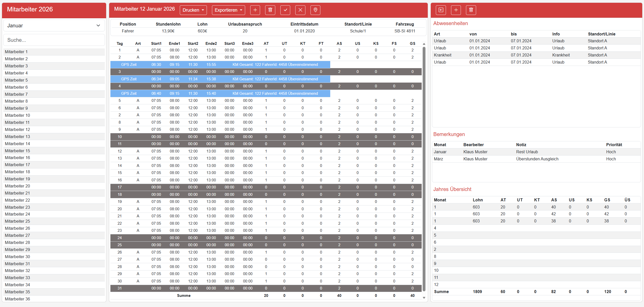The height and width of the screenshot is (307, 644).
Task: Click the Standort/Linie value Schule/1
Action: (358, 31)
